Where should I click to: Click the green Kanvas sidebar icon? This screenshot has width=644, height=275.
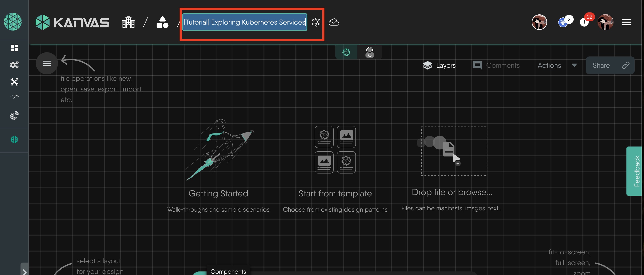coord(14,139)
